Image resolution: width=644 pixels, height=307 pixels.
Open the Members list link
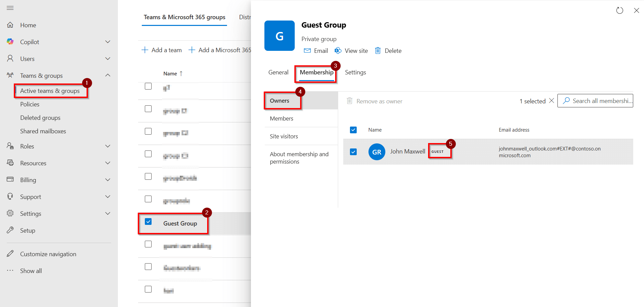(x=282, y=118)
